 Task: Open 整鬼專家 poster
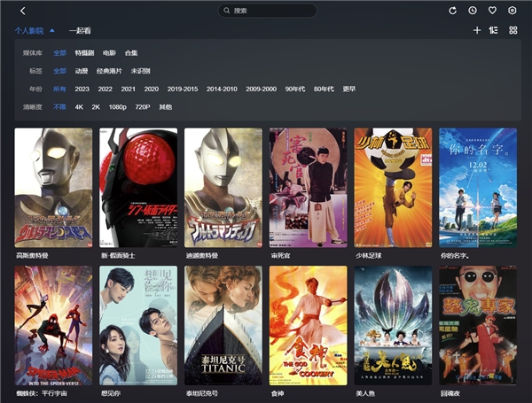pos(478,325)
